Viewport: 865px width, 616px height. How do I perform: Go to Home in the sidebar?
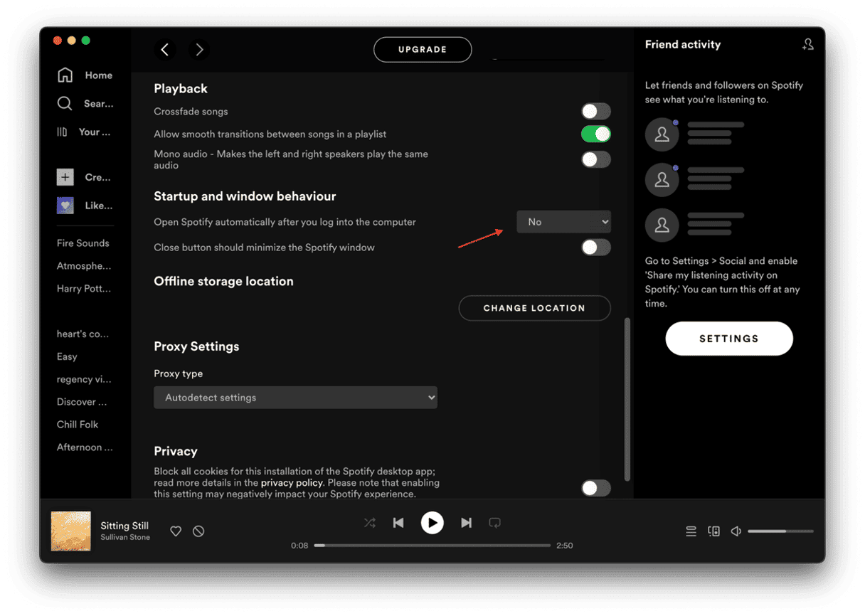tap(85, 75)
